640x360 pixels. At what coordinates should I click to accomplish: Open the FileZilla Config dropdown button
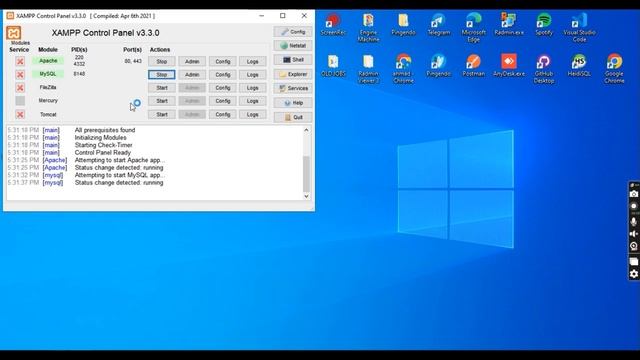point(222,88)
